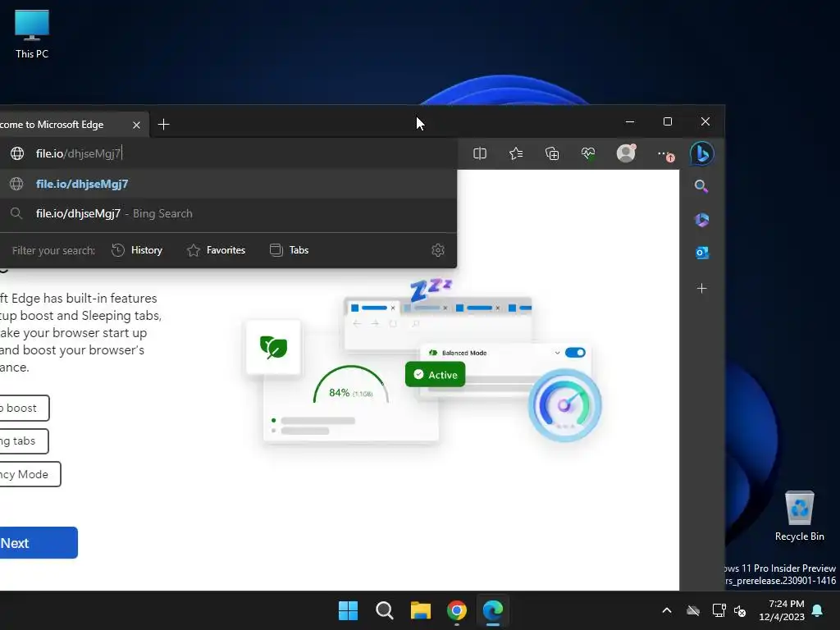Open the Microsoft 365 sidebar icon

click(x=702, y=220)
